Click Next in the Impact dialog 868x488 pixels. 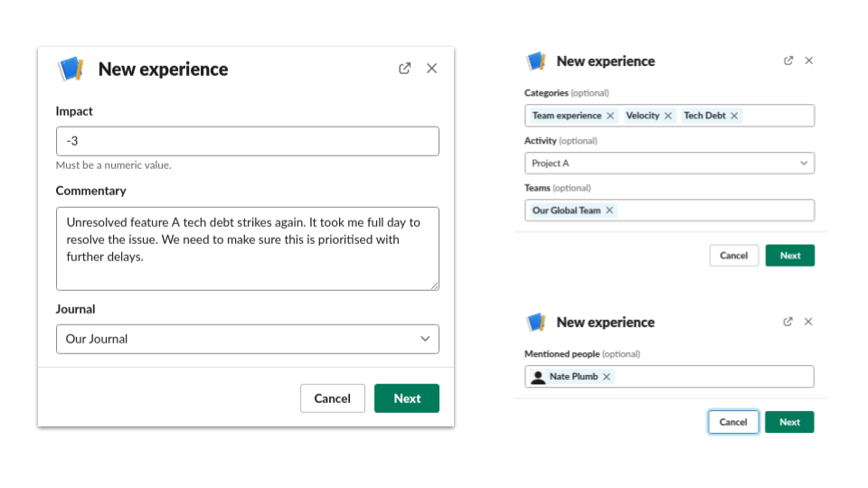407,399
